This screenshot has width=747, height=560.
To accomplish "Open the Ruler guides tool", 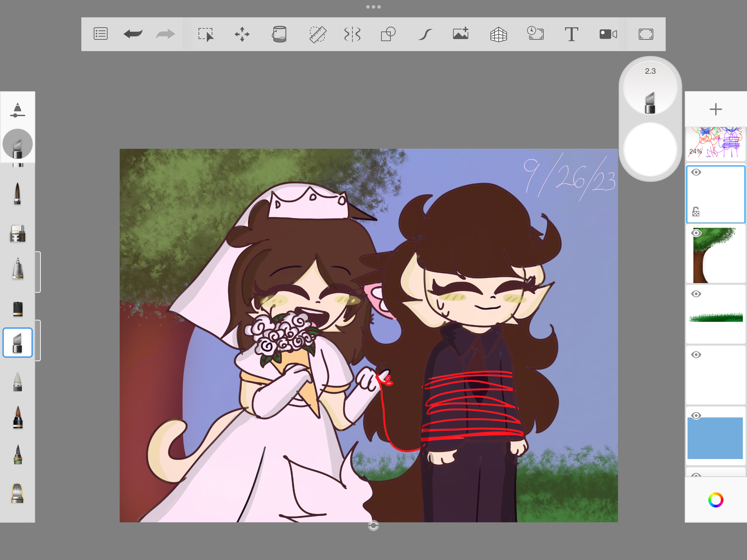I will [x=317, y=34].
